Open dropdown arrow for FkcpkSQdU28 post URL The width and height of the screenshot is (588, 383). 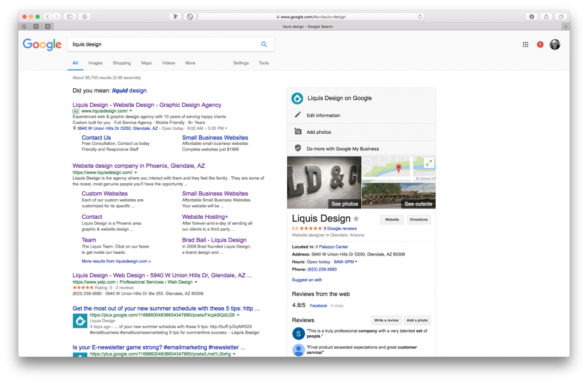pyautogui.click(x=238, y=315)
